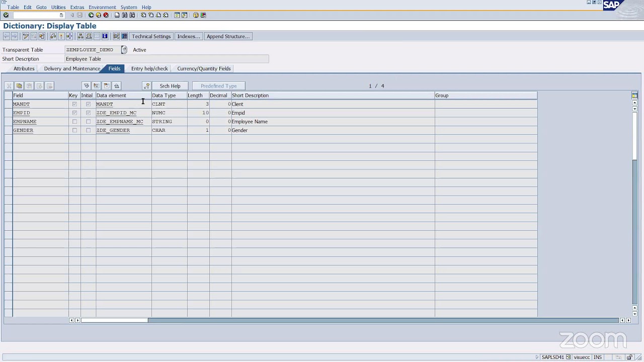Click the scroll-right arrow at grid bottom
Image resolution: width=644 pixels, height=362 pixels.
628,320
